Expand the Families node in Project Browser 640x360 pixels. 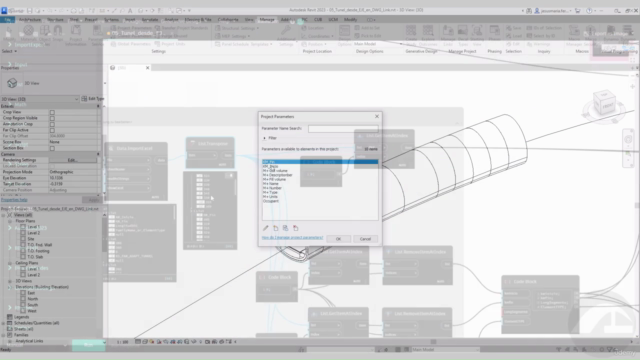coord(4,335)
